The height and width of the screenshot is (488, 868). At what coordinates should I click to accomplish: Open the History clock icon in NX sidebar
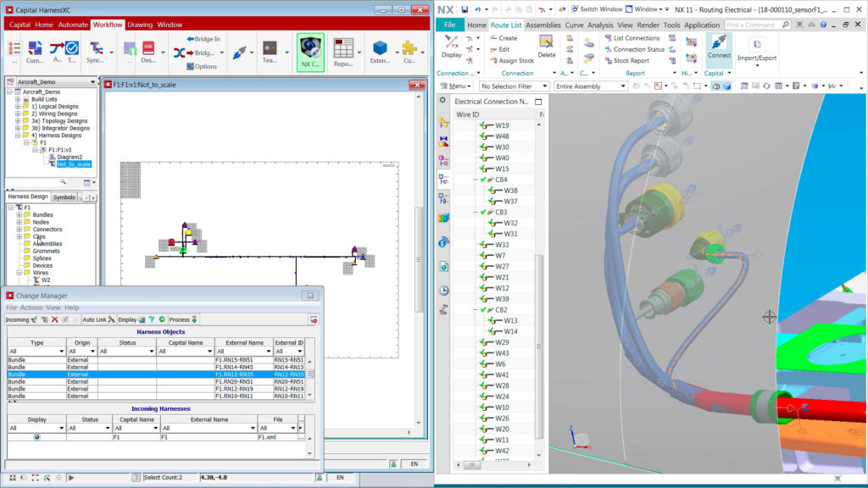pyautogui.click(x=444, y=291)
